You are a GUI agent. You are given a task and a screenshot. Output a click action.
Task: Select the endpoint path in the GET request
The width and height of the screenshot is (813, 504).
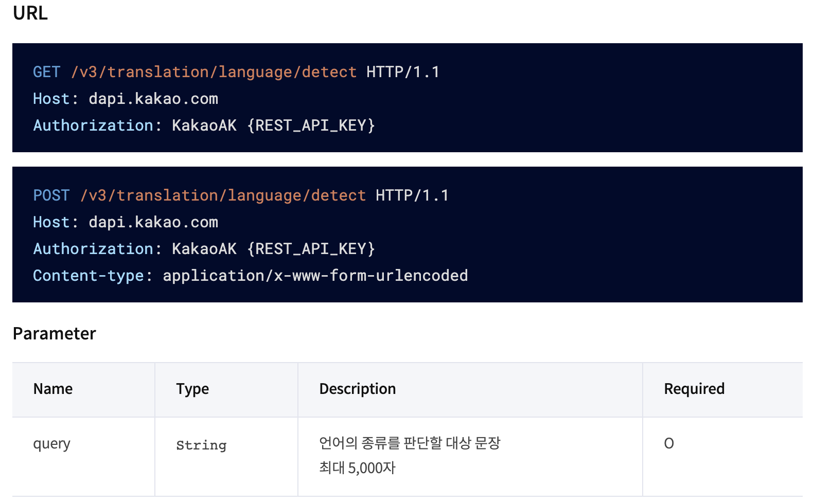(x=214, y=72)
